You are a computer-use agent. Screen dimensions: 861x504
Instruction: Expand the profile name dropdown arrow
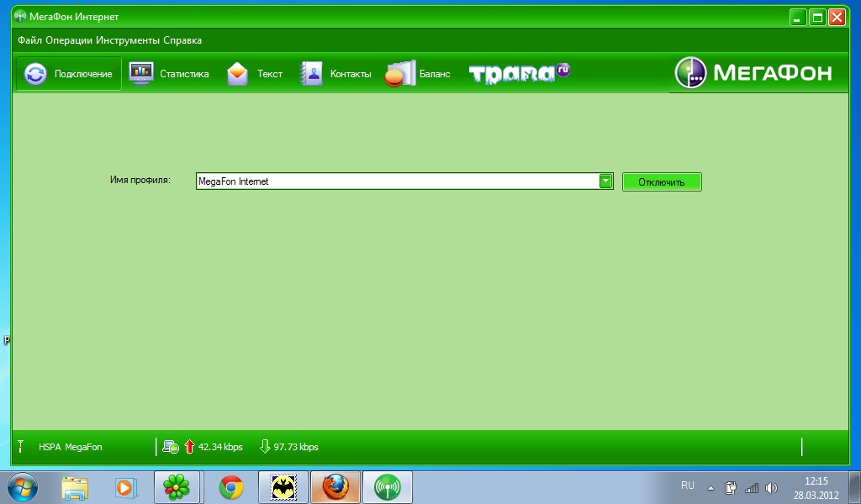point(605,181)
